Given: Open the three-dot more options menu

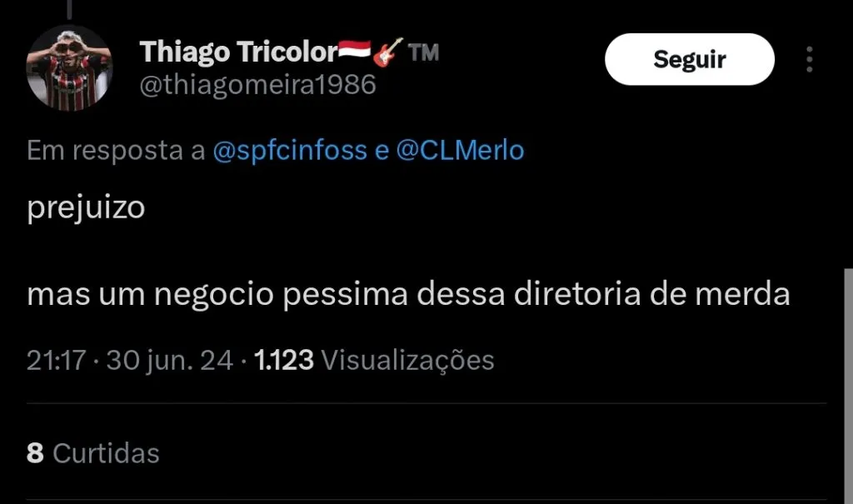Looking at the screenshot, I should coord(810,59).
